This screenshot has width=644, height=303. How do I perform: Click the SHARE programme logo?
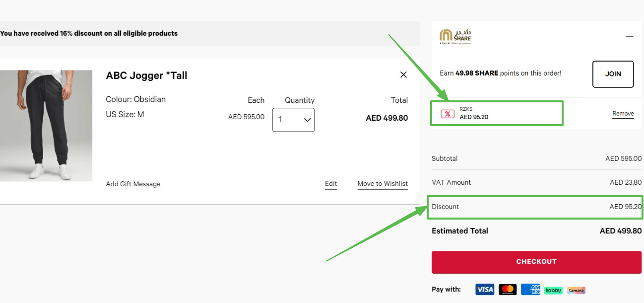click(455, 36)
